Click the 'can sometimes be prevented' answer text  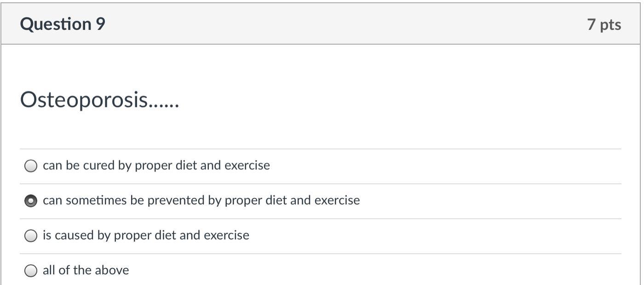[x=201, y=200]
